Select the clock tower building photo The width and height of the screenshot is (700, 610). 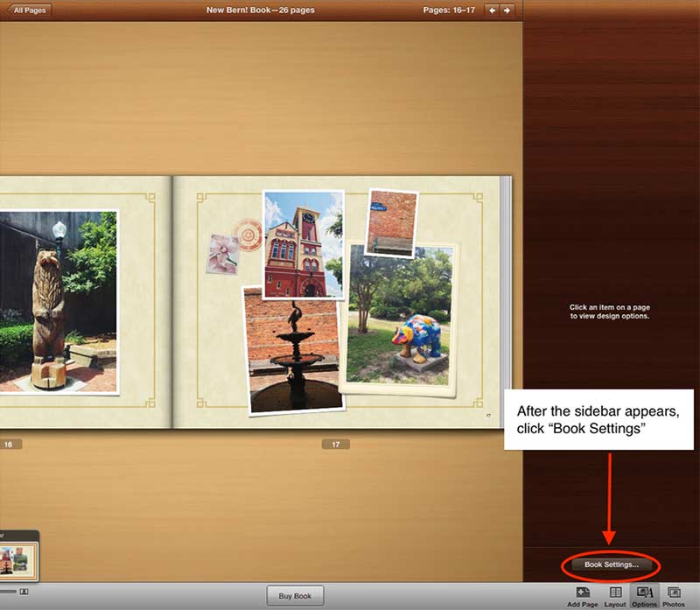(303, 243)
